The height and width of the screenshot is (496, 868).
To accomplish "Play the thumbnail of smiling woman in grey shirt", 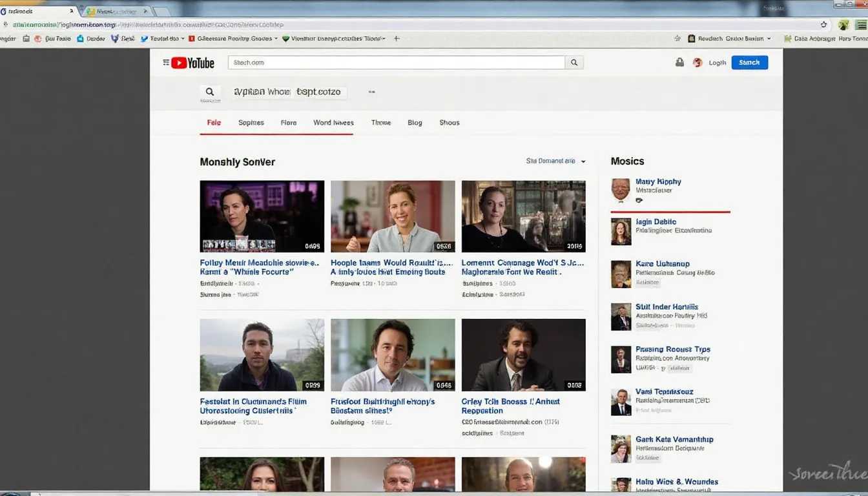I will 393,216.
